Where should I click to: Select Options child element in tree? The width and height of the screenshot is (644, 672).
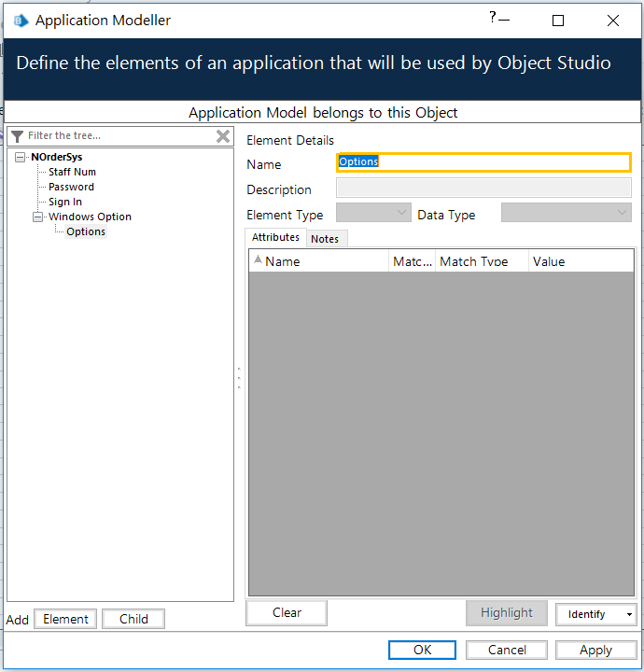86,231
